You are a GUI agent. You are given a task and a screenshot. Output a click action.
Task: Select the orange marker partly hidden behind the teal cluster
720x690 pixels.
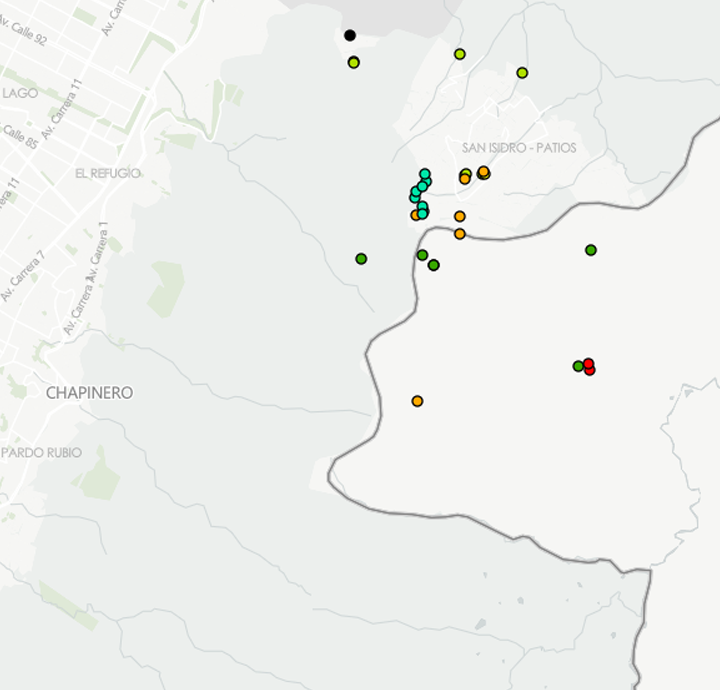415,215
